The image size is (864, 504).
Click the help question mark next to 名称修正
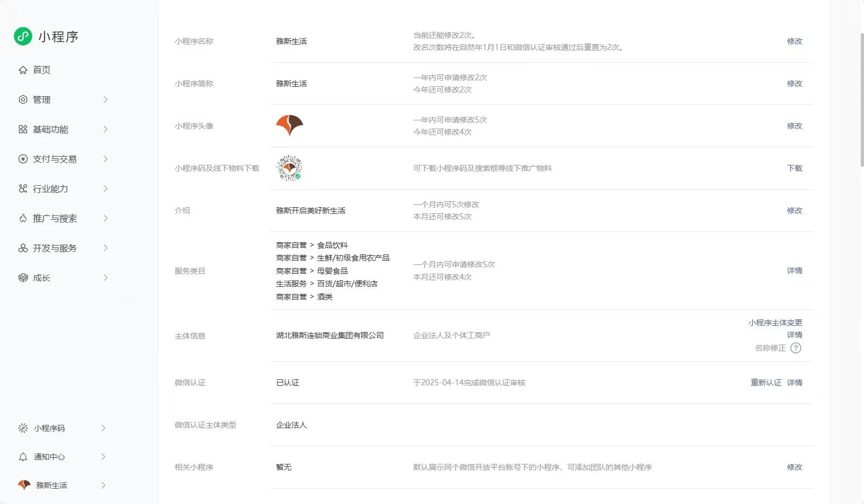[796, 348]
